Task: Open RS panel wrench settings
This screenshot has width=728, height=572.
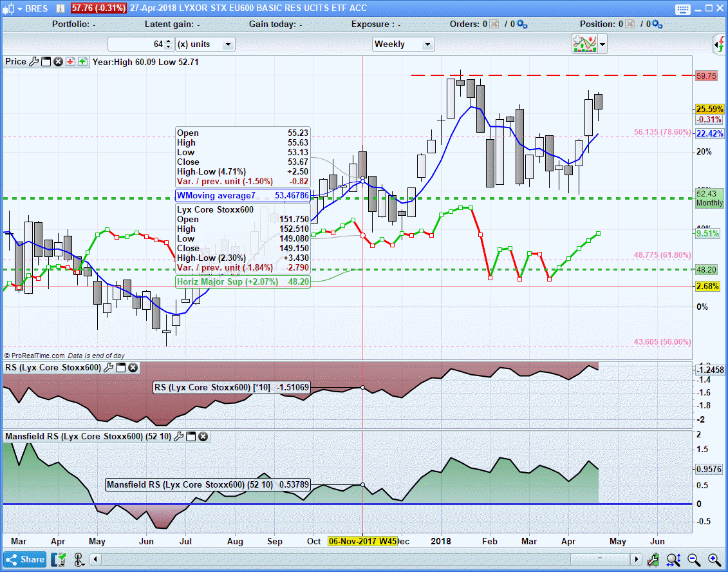Action: [x=108, y=368]
